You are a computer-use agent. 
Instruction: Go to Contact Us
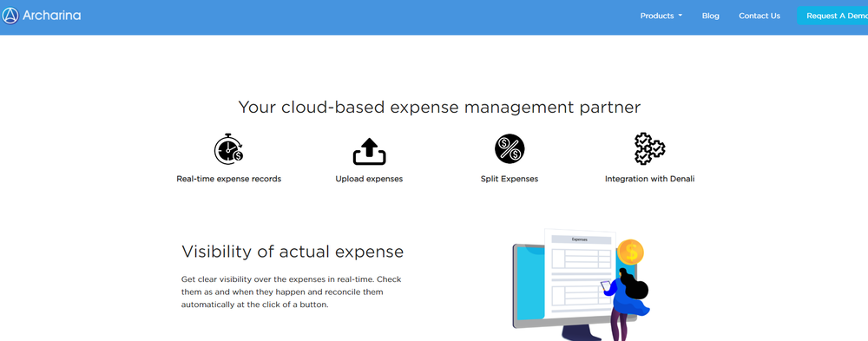(759, 16)
